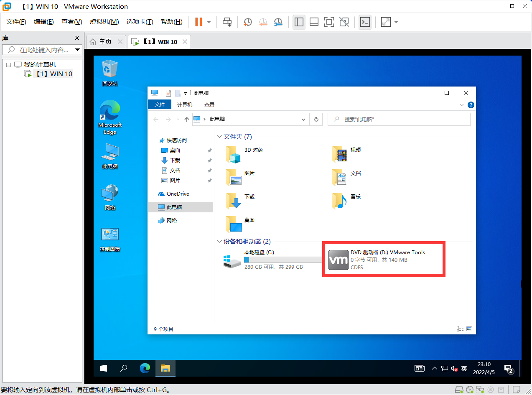
Task: Select 【1】WIN 10 in library tree
Action: tap(48, 74)
